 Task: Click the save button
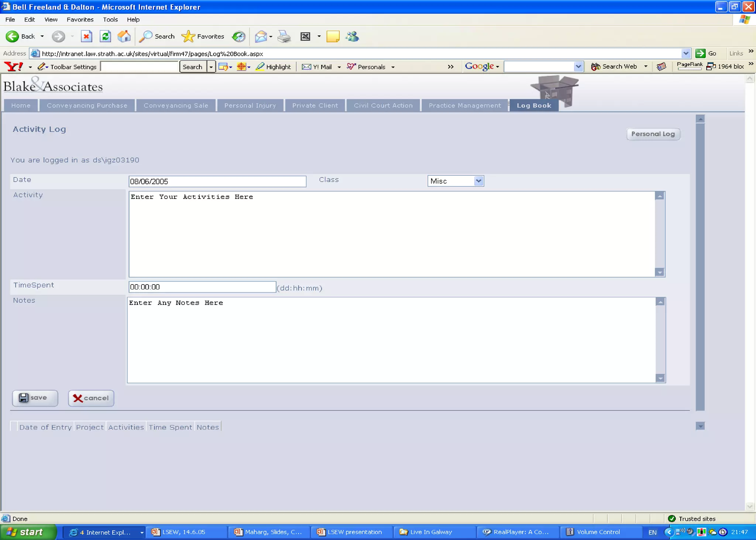pyautogui.click(x=35, y=398)
